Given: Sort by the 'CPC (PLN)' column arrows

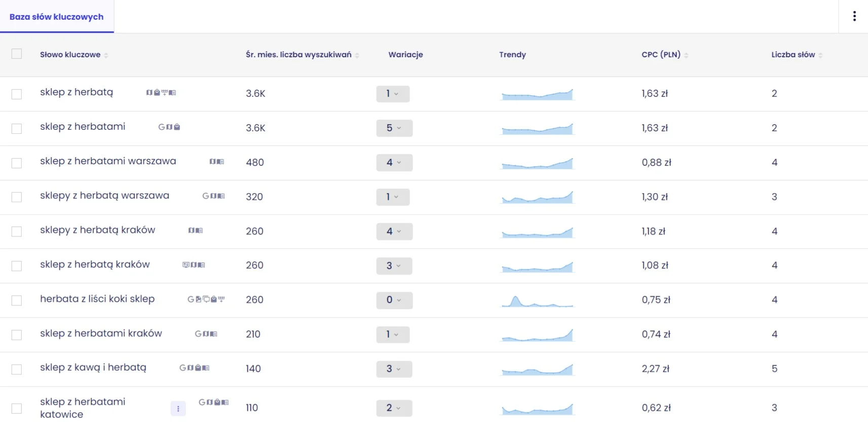Looking at the screenshot, I should 686,55.
